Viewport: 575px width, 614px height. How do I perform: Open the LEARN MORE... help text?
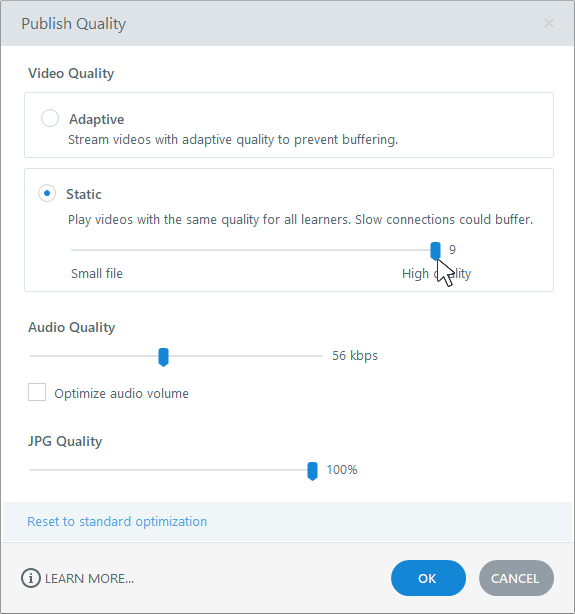[x=89, y=579]
